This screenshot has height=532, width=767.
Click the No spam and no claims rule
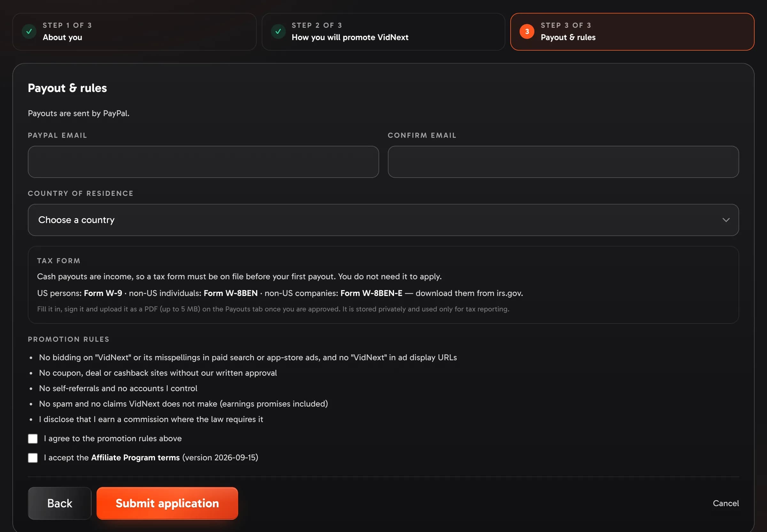[x=183, y=404]
